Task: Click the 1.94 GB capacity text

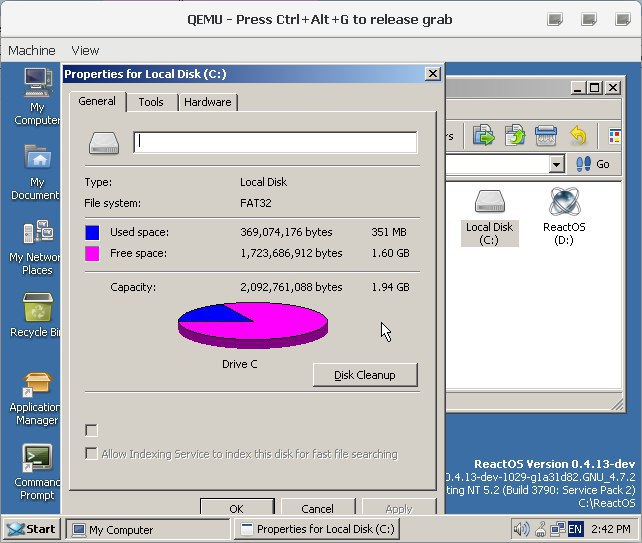Action: click(390, 287)
